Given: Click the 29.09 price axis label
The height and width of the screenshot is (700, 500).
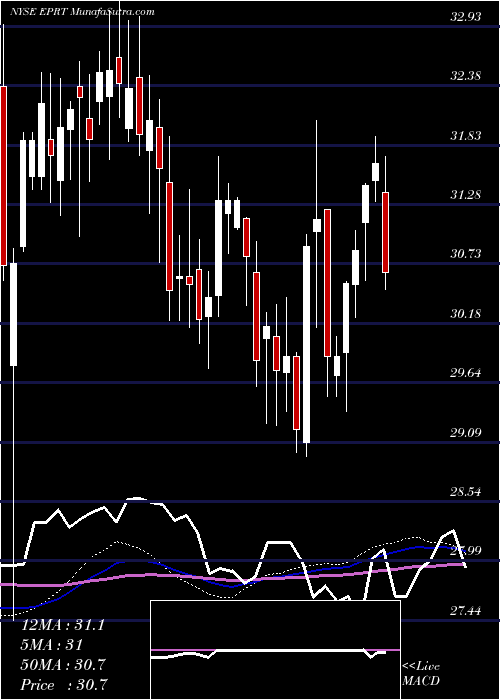Looking at the screenshot, I should pos(466,432).
